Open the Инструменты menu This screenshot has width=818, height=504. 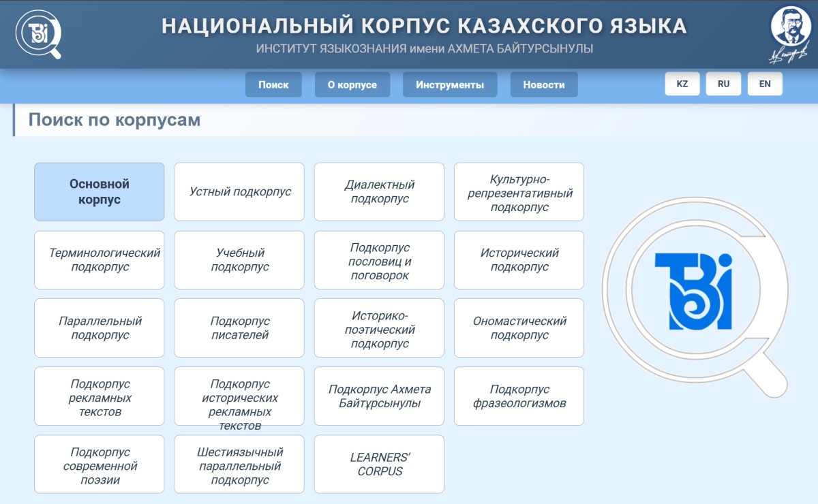click(x=450, y=84)
